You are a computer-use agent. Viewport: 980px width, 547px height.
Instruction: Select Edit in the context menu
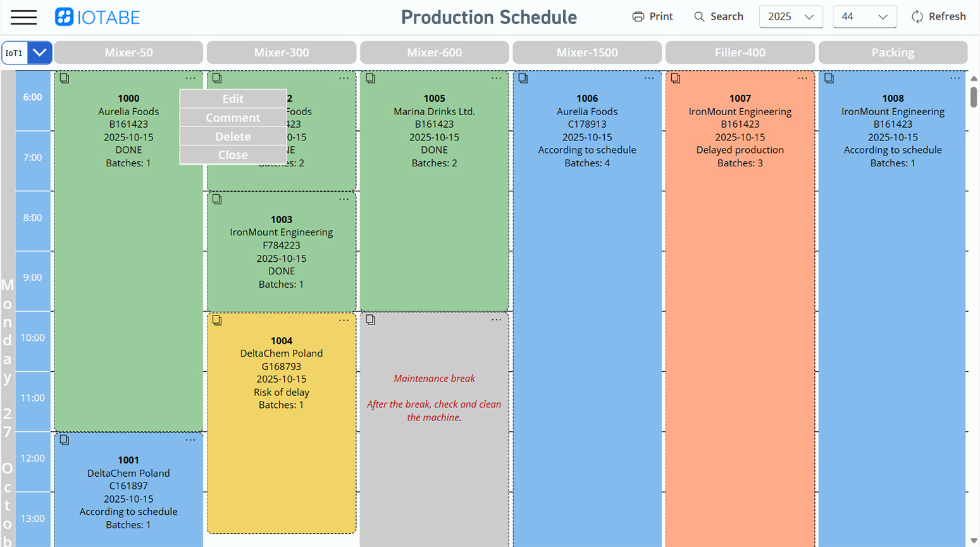233,99
